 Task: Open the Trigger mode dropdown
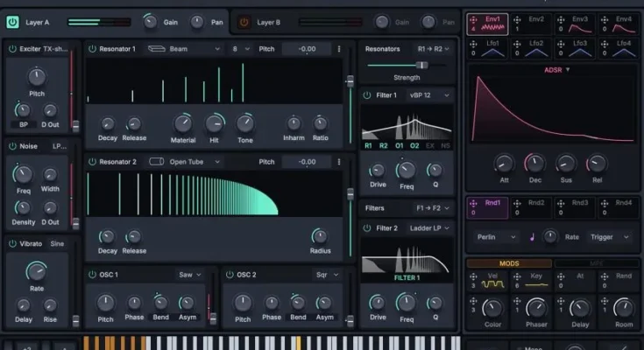(610, 237)
